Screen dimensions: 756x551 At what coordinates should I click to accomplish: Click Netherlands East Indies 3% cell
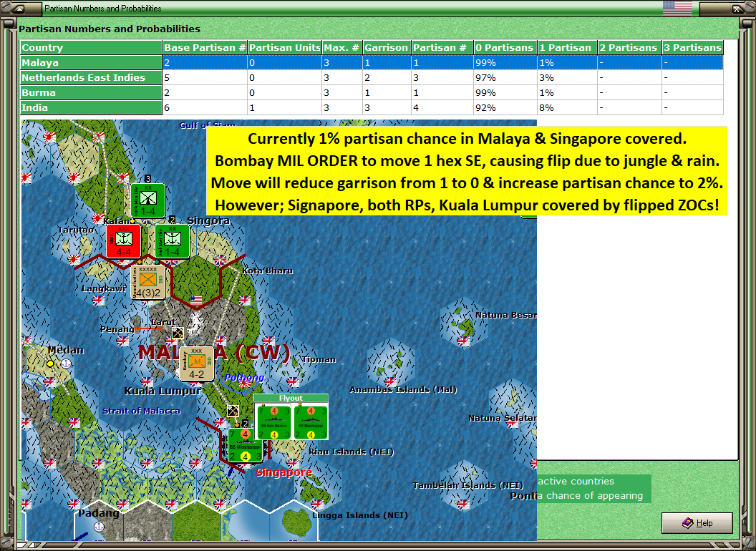pyautogui.click(x=567, y=77)
